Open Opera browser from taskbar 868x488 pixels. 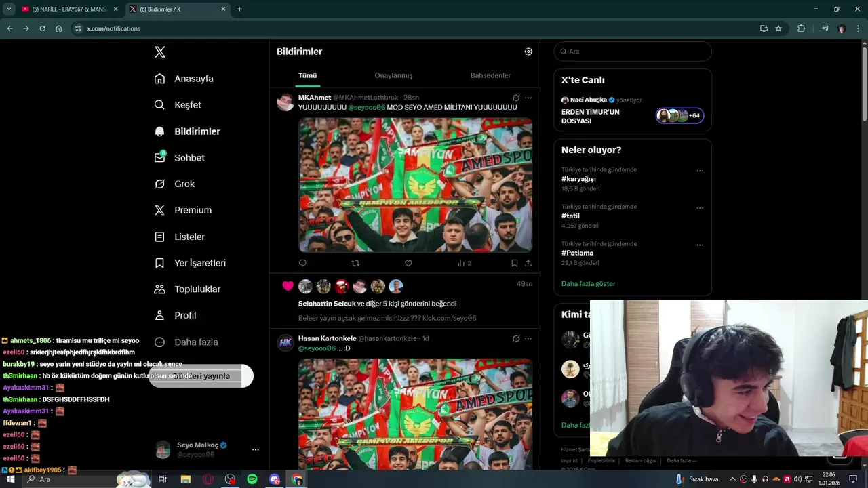pos(208,479)
